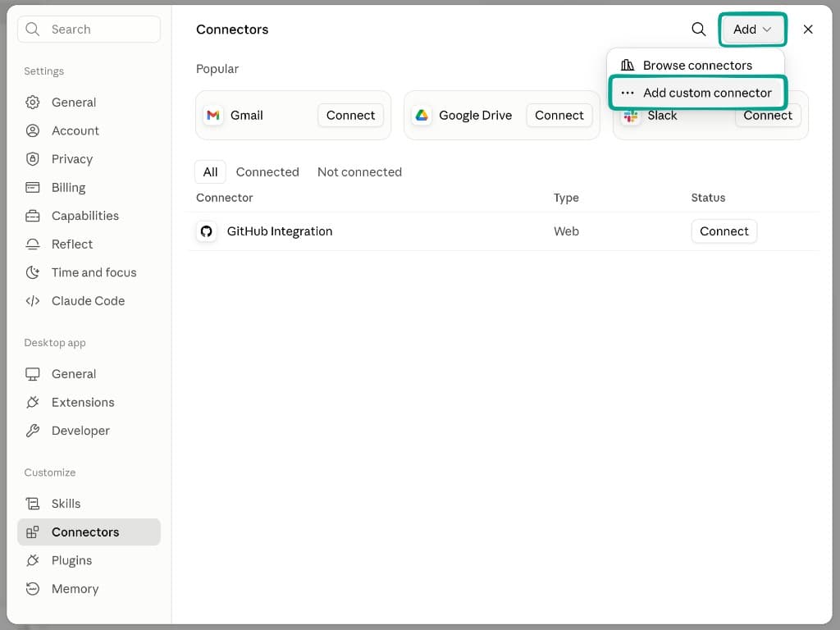Image resolution: width=840 pixels, height=630 pixels.
Task: Switch to the All filter tab
Action: tap(210, 172)
